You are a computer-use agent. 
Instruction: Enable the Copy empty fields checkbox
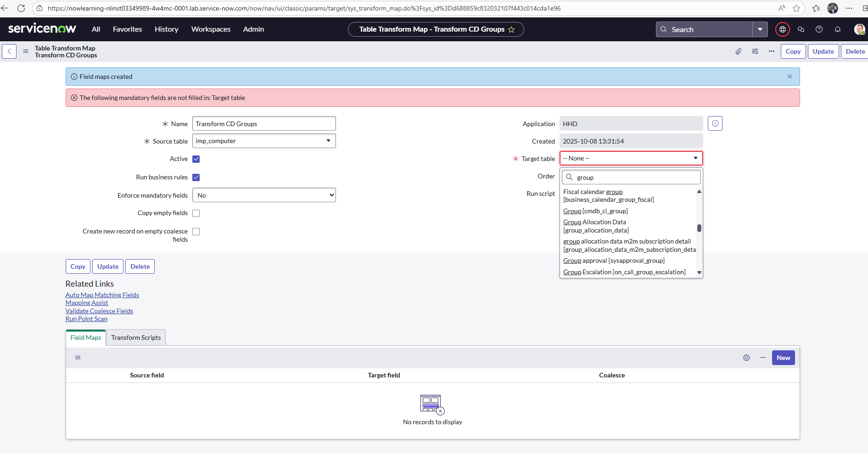196,213
